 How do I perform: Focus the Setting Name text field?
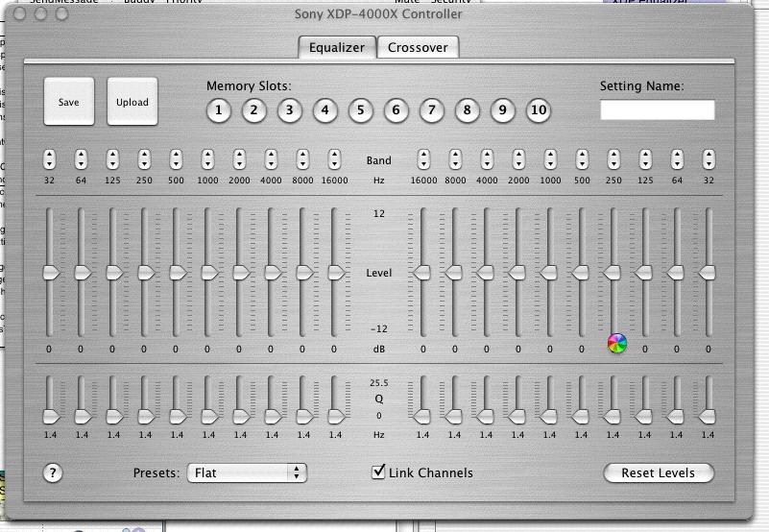pos(658,109)
